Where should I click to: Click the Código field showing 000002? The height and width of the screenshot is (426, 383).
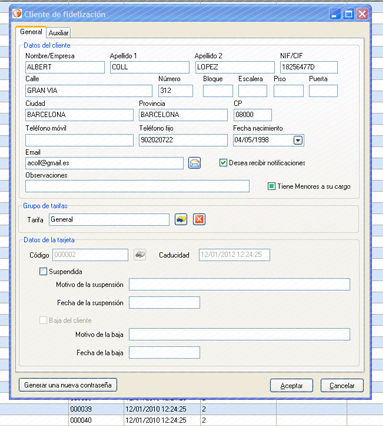tap(90, 255)
